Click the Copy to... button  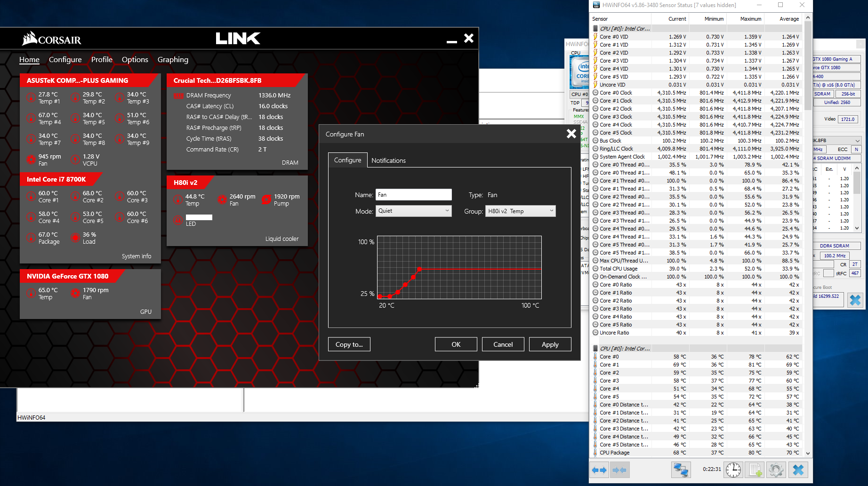349,344
